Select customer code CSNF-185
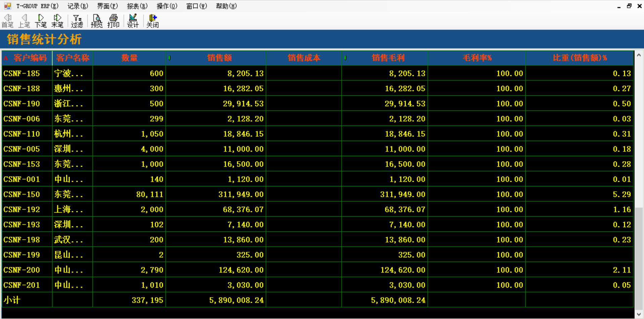 (x=22, y=74)
